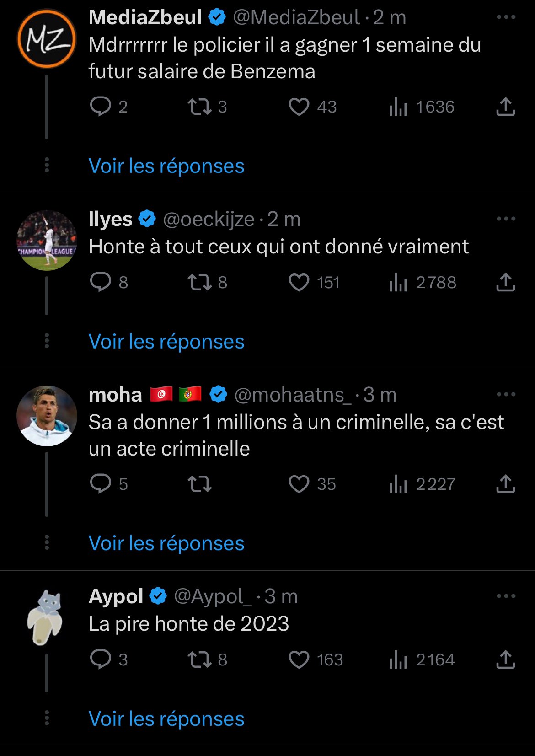Screen dimensions: 535x756
Task: Click Voir les réponses under moha's tweet
Action: [x=166, y=543]
